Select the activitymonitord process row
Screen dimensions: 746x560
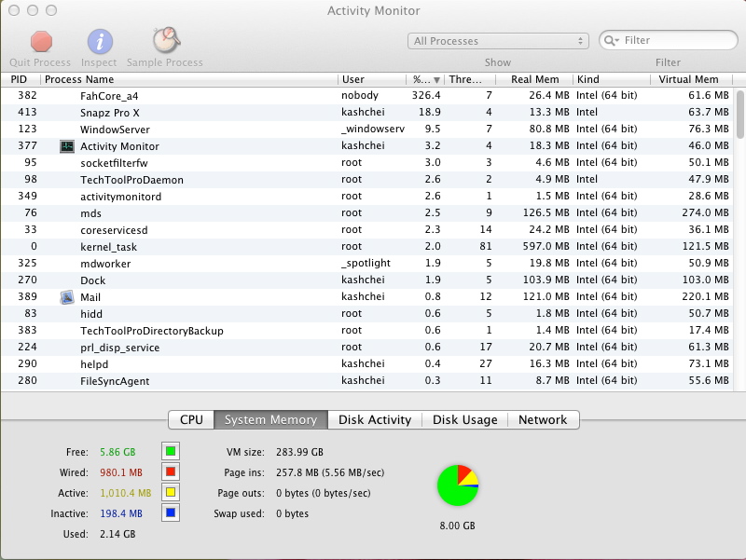click(x=366, y=197)
